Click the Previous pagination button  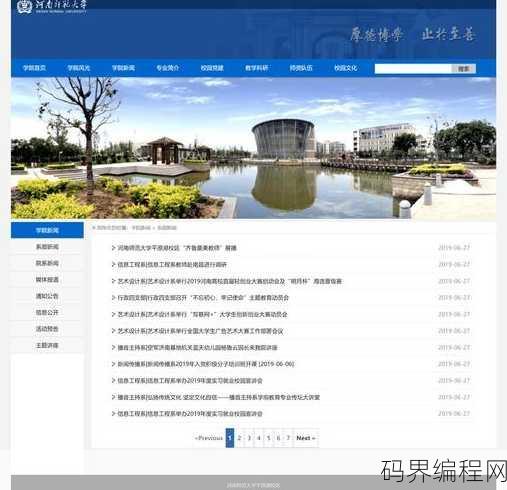(x=209, y=438)
